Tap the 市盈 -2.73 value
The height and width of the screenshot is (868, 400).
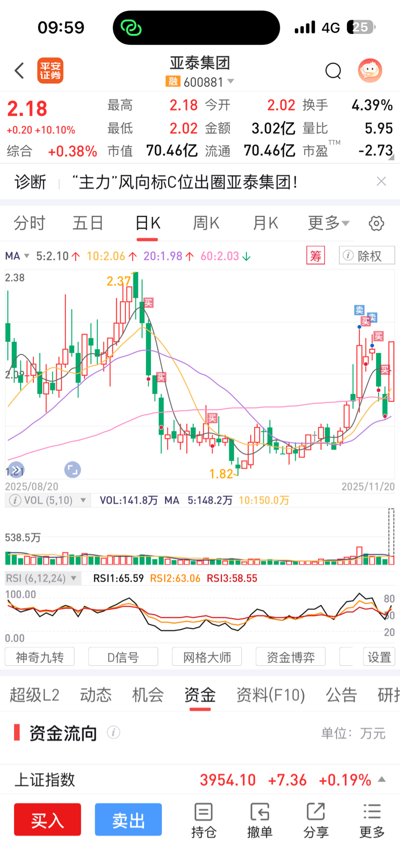point(376,151)
